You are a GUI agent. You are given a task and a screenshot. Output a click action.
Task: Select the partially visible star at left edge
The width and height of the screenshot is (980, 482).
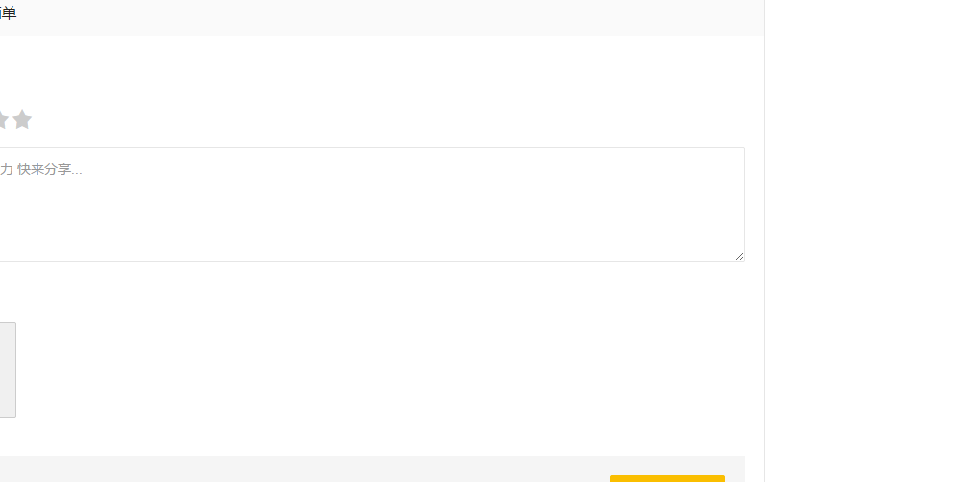[3, 120]
